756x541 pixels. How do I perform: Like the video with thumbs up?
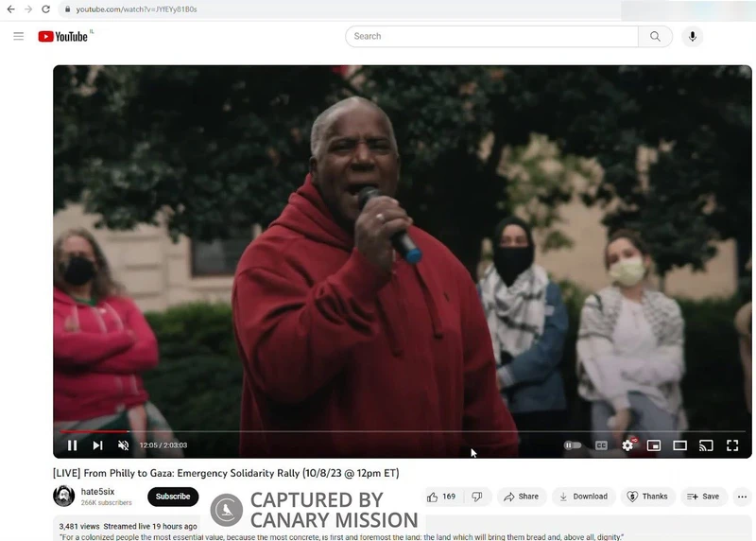pos(441,497)
